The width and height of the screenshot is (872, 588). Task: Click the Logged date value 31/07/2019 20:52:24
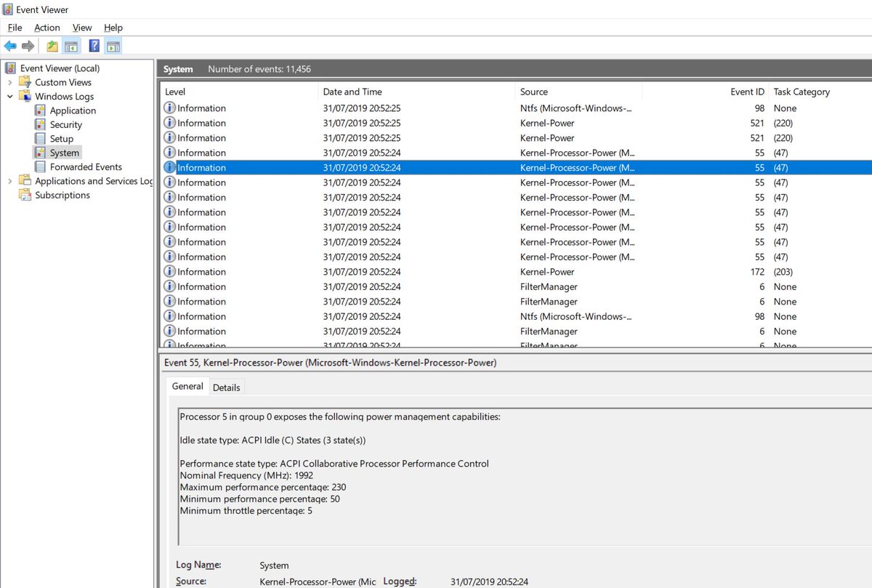[489, 581]
